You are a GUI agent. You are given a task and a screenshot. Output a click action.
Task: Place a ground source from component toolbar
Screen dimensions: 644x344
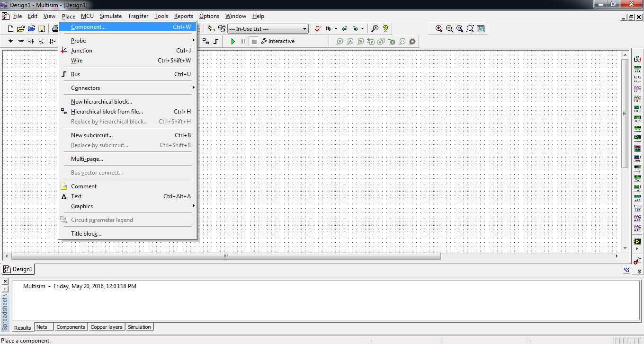(10, 41)
